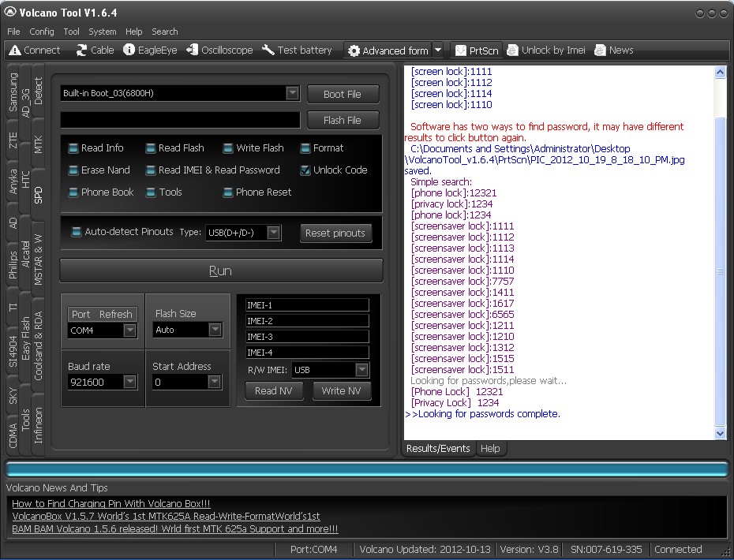The image size is (734, 560).
Task: Open VolcanoBox V1.5.7 MTK625A news link
Action: pyautogui.click(x=166, y=516)
